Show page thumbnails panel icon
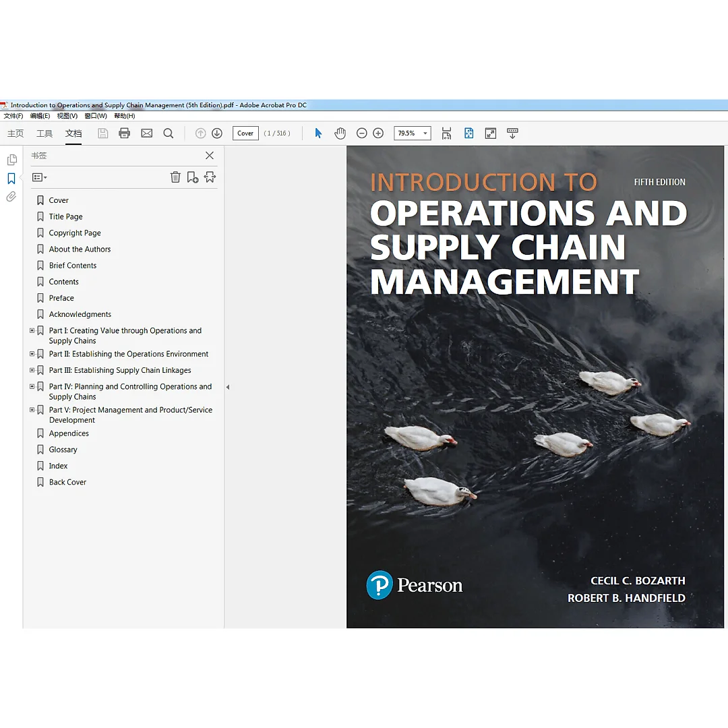 12,160
